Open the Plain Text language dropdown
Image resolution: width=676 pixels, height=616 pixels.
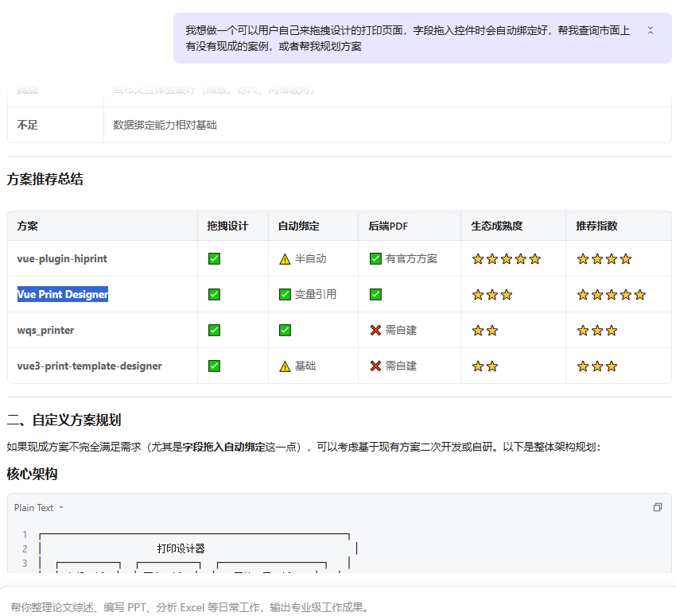(39, 508)
